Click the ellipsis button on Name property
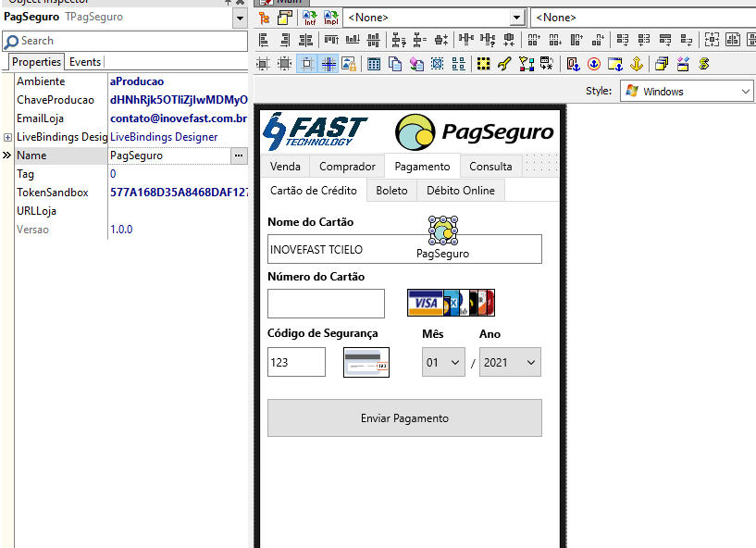This screenshot has height=548, width=756. click(239, 156)
